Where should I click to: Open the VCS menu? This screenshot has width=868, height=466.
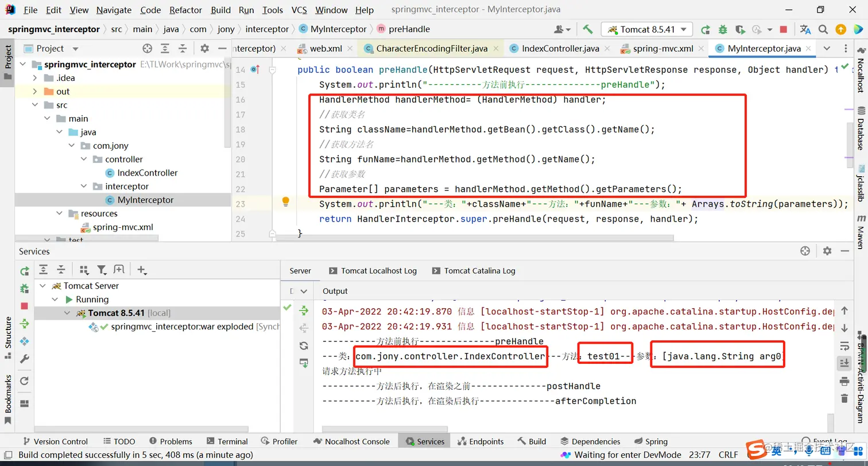point(299,10)
